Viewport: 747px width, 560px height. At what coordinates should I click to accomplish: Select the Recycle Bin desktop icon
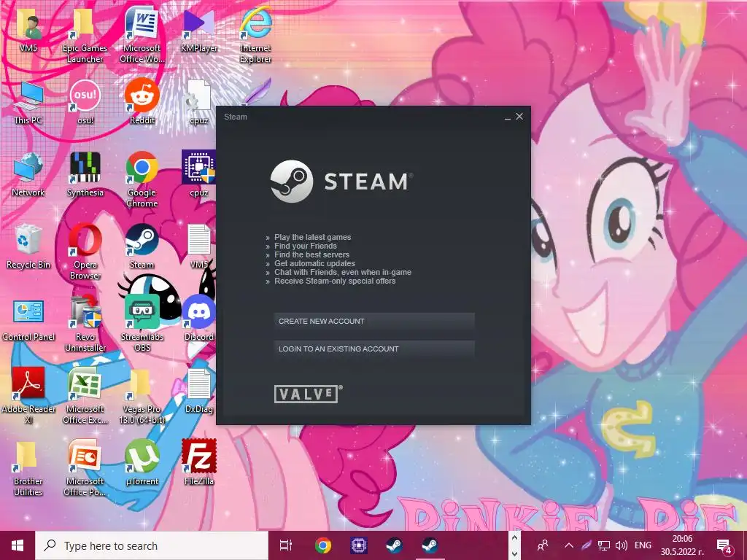[28, 246]
